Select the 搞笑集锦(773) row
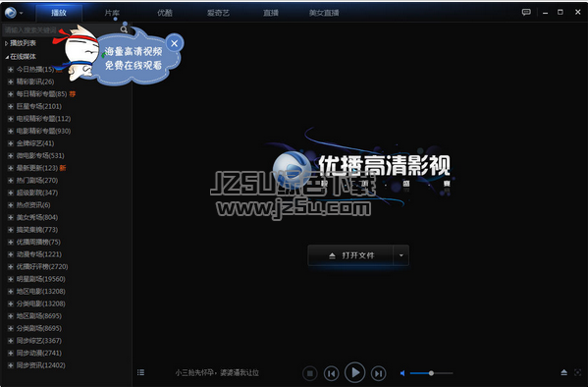This screenshot has width=588, height=387. click(x=37, y=230)
